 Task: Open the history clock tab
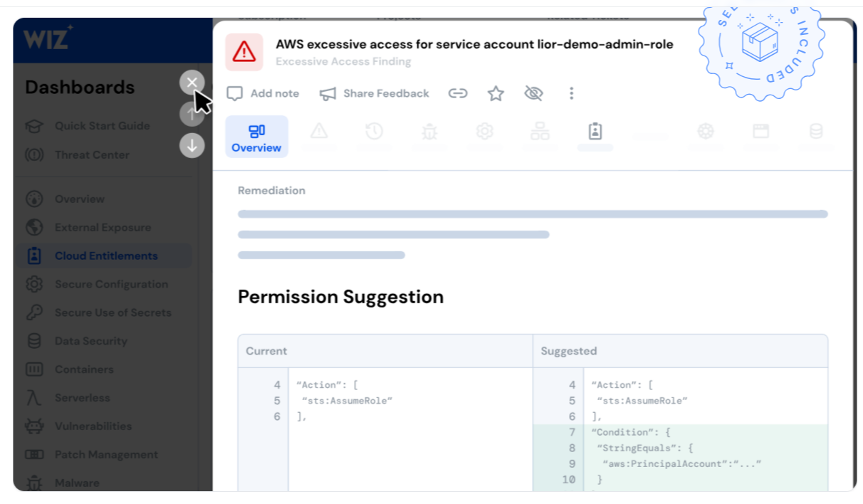pos(374,131)
